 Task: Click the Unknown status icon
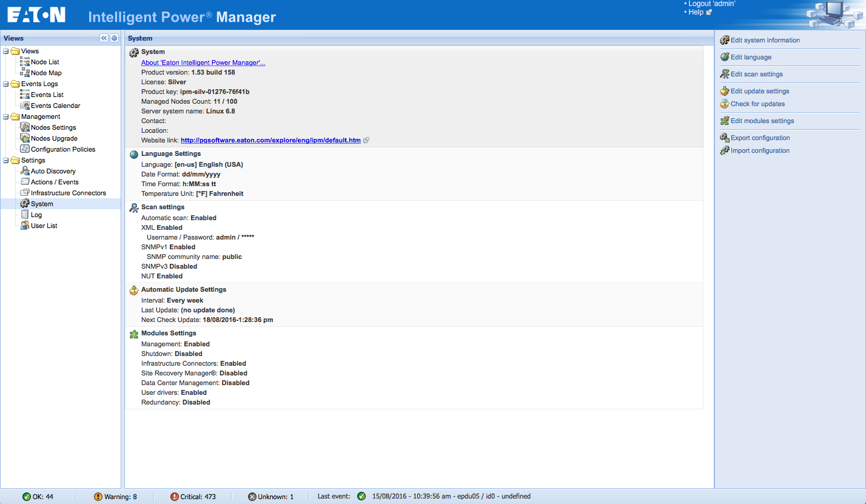pyautogui.click(x=252, y=497)
